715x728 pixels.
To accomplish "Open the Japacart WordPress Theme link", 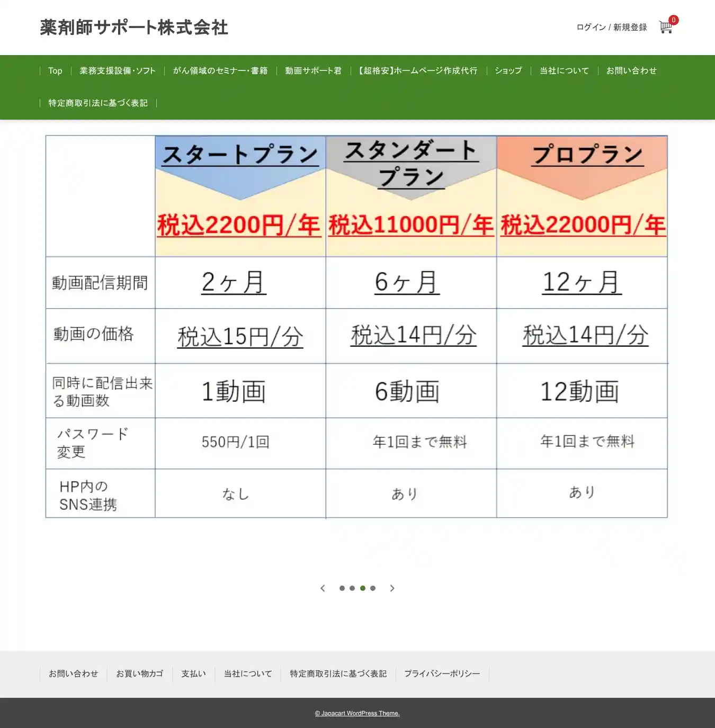I will tap(358, 714).
